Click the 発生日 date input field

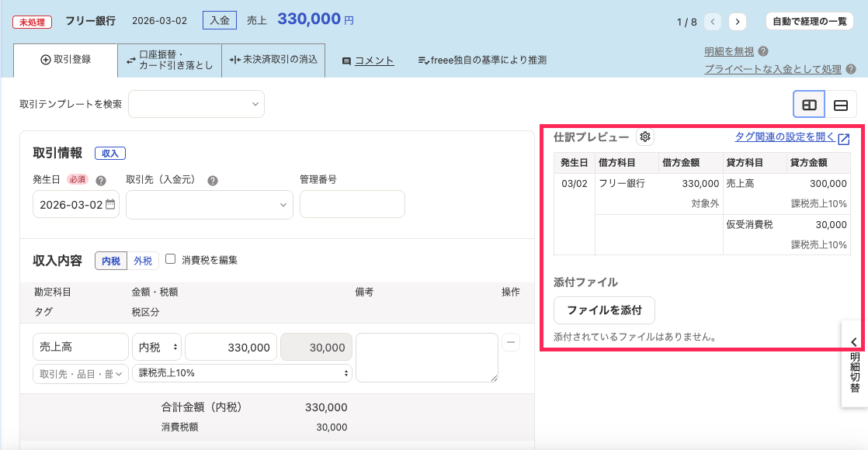click(76, 205)
